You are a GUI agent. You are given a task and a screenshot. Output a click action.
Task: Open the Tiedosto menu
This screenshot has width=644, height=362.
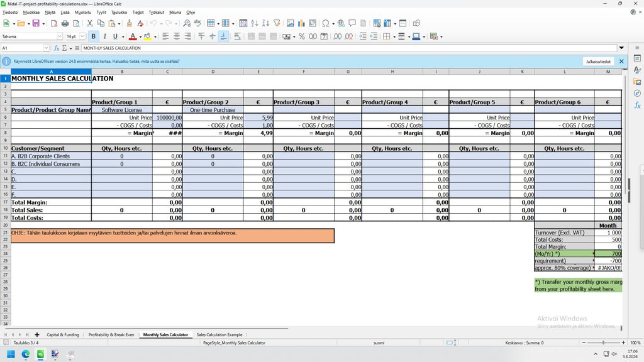(x=10, y=13)
